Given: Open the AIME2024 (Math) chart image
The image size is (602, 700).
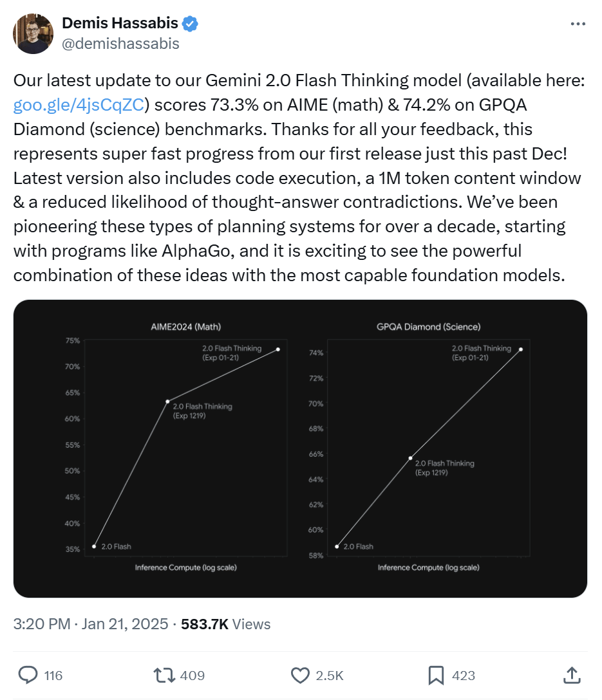Looking at the screenshot, I should coord(177,447).
